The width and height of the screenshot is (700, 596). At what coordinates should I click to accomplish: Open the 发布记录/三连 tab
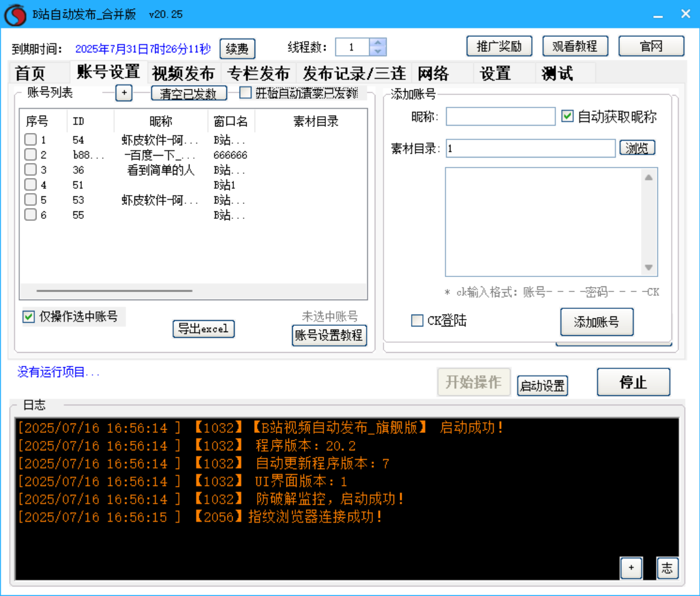[x=354, y=73]
